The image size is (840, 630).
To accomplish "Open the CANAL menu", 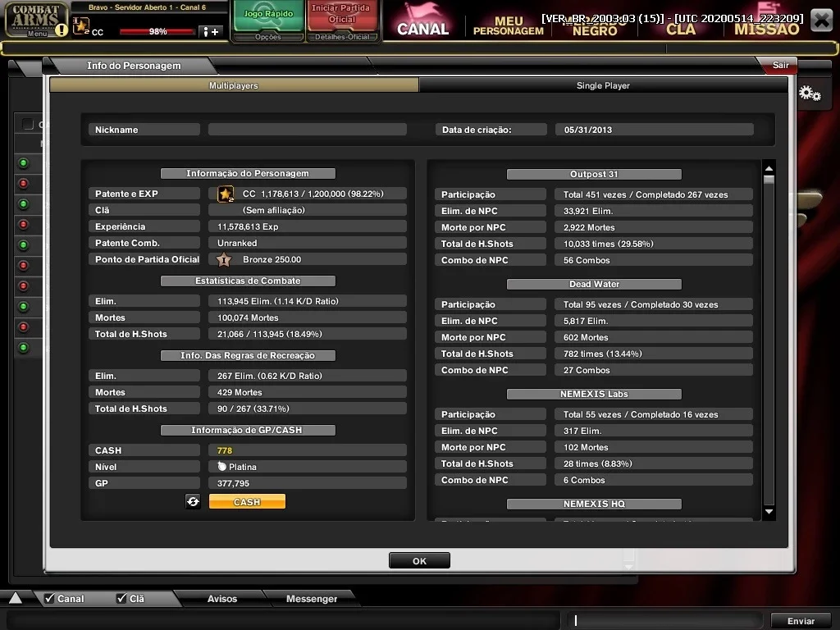I will click(422, 21).
